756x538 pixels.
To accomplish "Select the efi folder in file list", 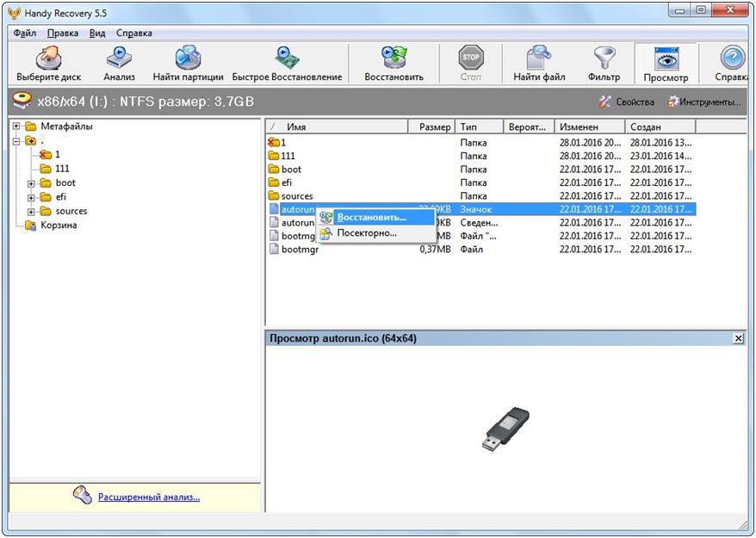I will pyautogui.click(x=481, y=182).
